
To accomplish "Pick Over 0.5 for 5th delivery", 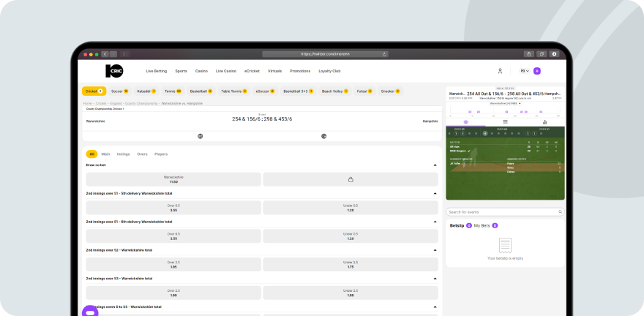I will click(173, 208).
